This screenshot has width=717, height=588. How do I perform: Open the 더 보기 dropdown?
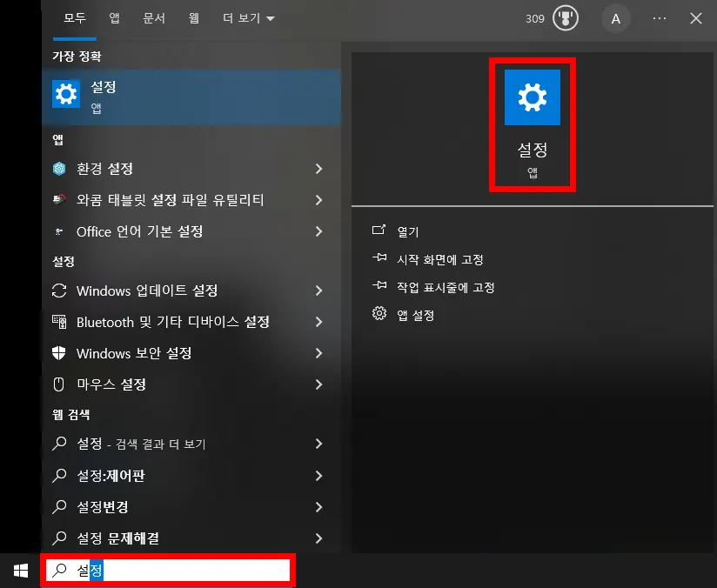[x=249, y=18]
